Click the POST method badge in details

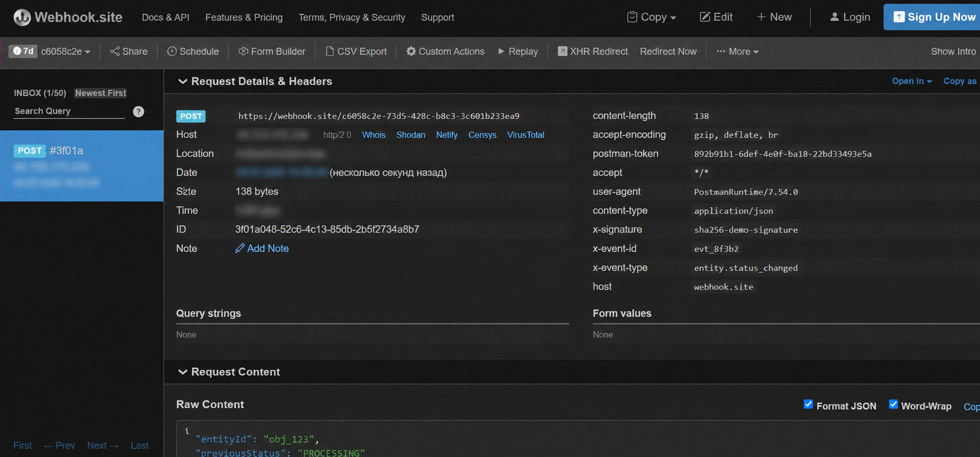(191, 116)
